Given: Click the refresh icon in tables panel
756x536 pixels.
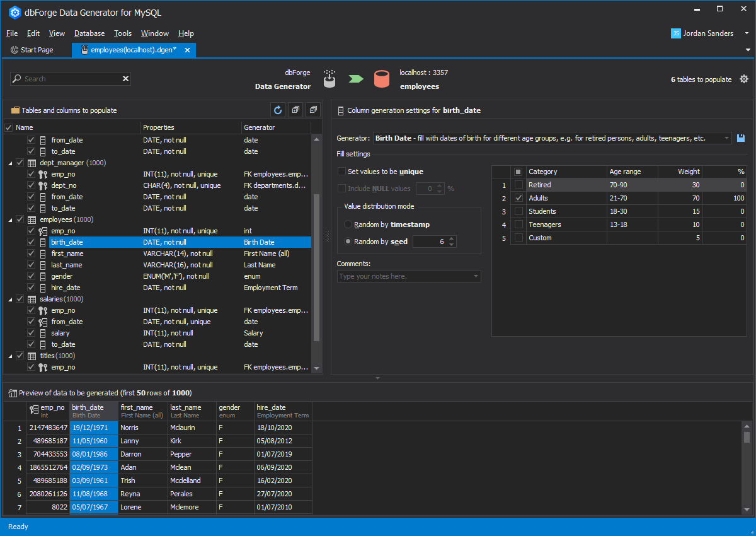Looking at the screenshot, I should click(x=278, y=110).
